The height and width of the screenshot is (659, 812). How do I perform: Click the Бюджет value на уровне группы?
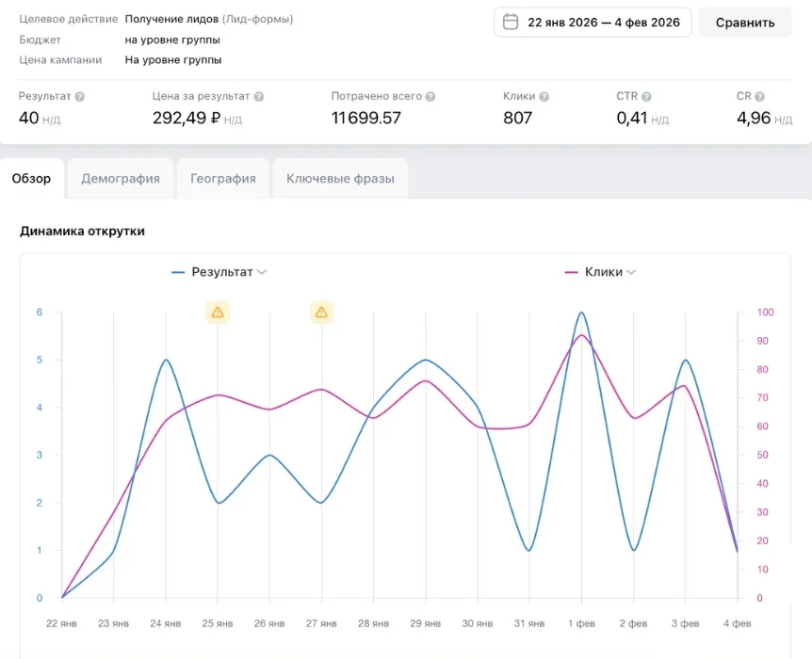pyautogui.click(x=172, y=40)
